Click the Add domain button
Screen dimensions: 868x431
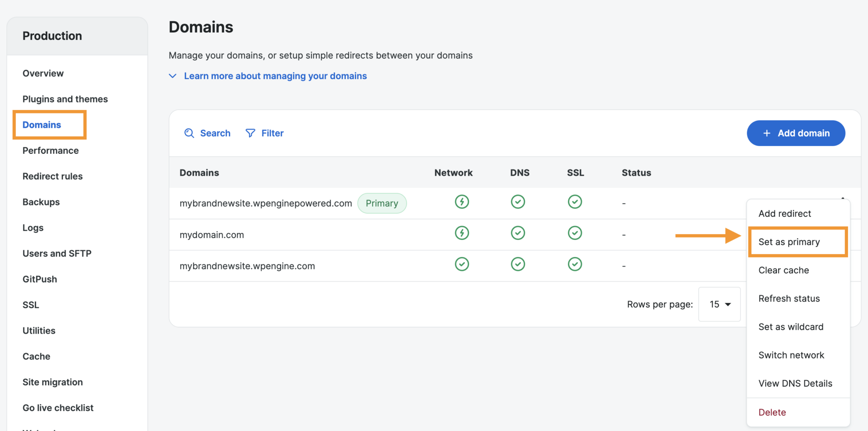click(796, 133)
